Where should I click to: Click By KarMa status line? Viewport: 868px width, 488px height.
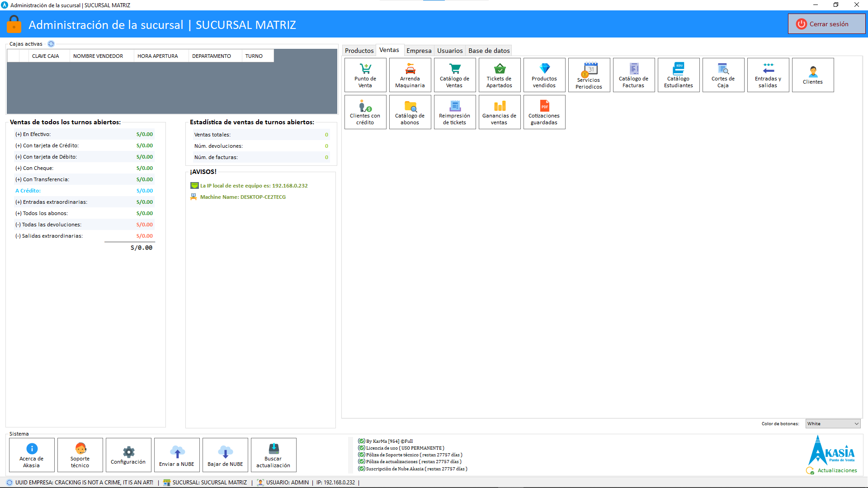tap(389, 441)
